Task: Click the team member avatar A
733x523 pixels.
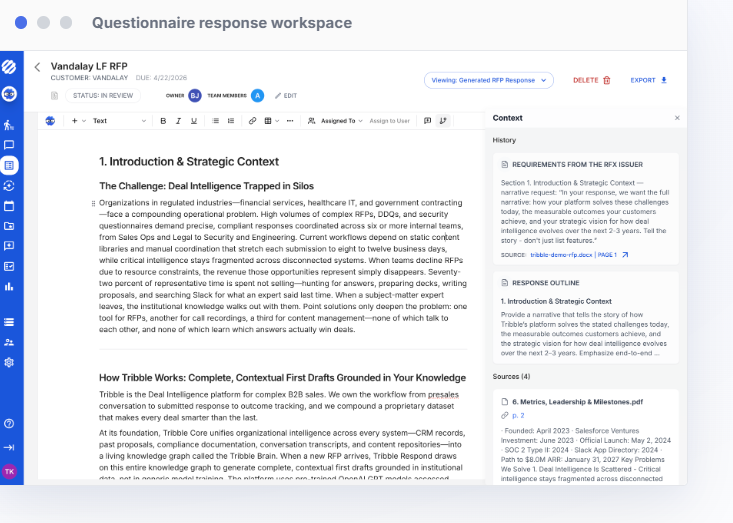Action: (x=257, y=95)
